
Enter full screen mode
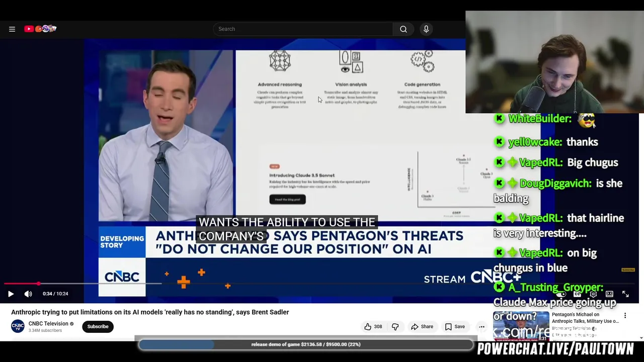coord(625,294)
